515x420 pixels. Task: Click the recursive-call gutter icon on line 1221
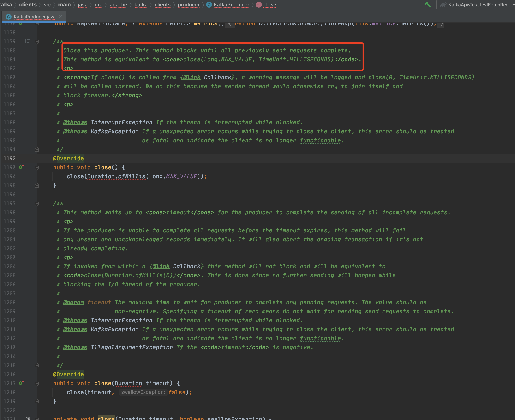[28, 418]
